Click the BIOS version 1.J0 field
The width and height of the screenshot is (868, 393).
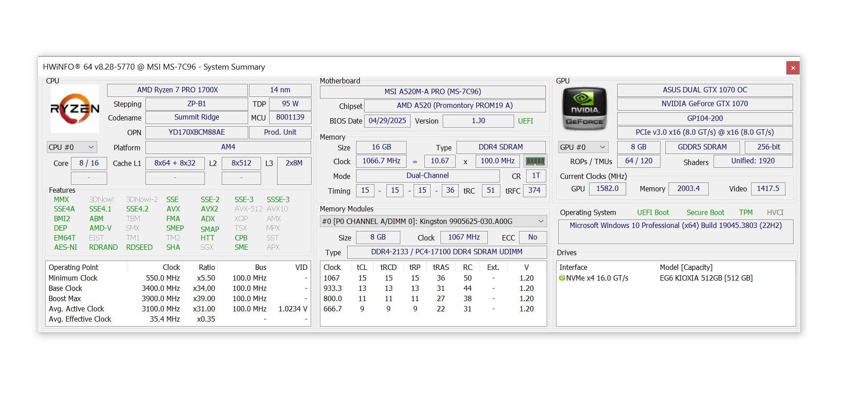pyautogui.click(x=478, y=121)
